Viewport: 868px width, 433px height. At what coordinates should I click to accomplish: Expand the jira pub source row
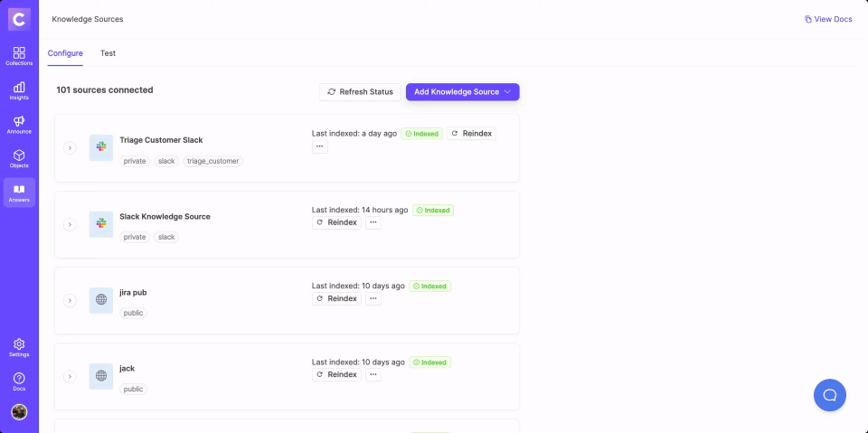click(x=70, y=300)
